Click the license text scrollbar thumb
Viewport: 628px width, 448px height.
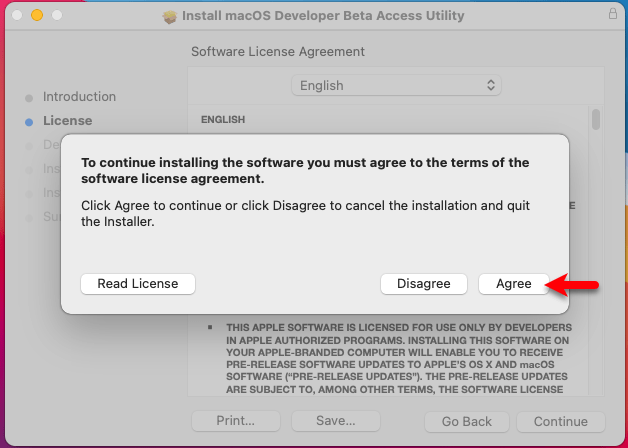(x=596, y=119)
